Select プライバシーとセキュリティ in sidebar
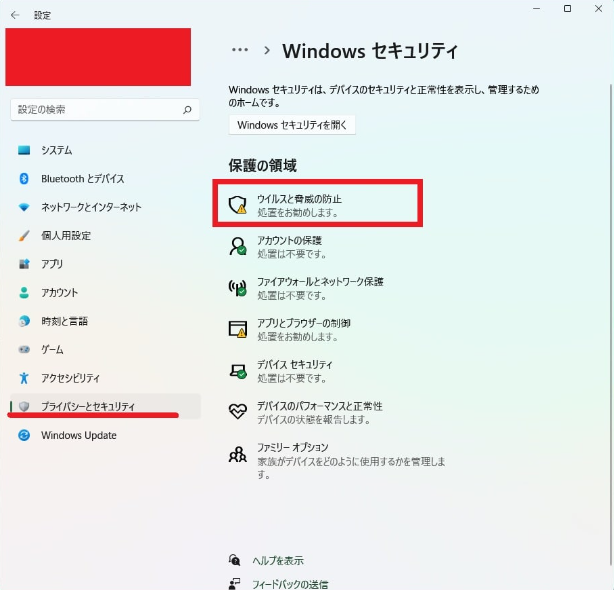Image resolution: width=614 pixels, height=590 pixels. coord(105,406)
